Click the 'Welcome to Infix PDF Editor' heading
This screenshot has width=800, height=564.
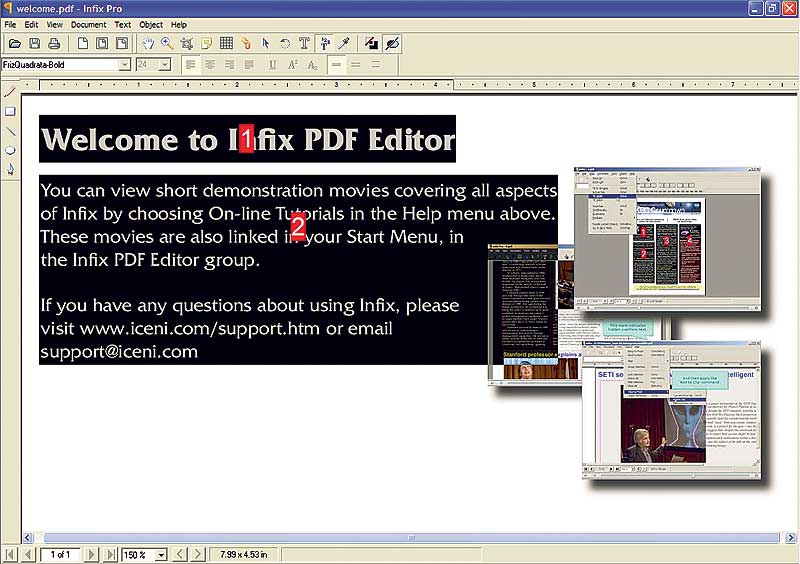pos(247,139)
